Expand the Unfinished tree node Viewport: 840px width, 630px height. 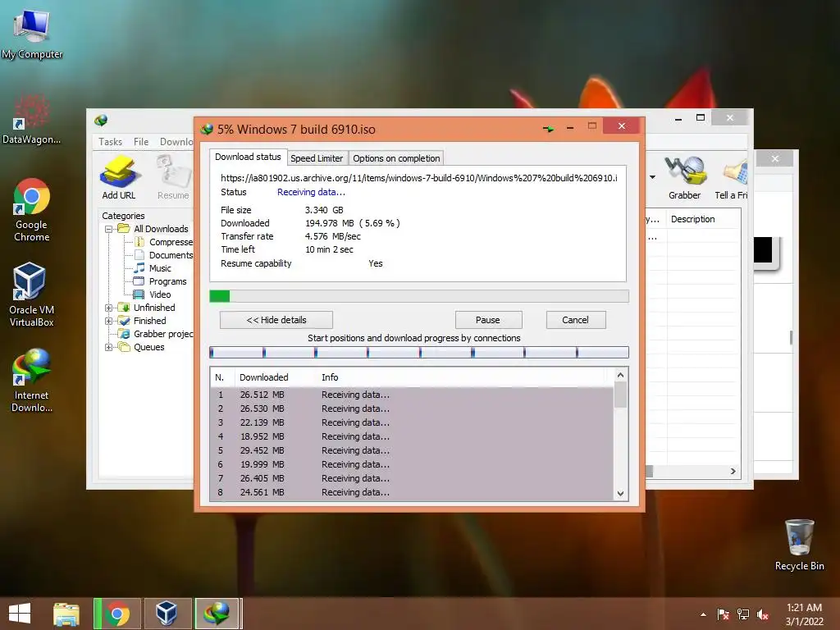tap(109, 308)
